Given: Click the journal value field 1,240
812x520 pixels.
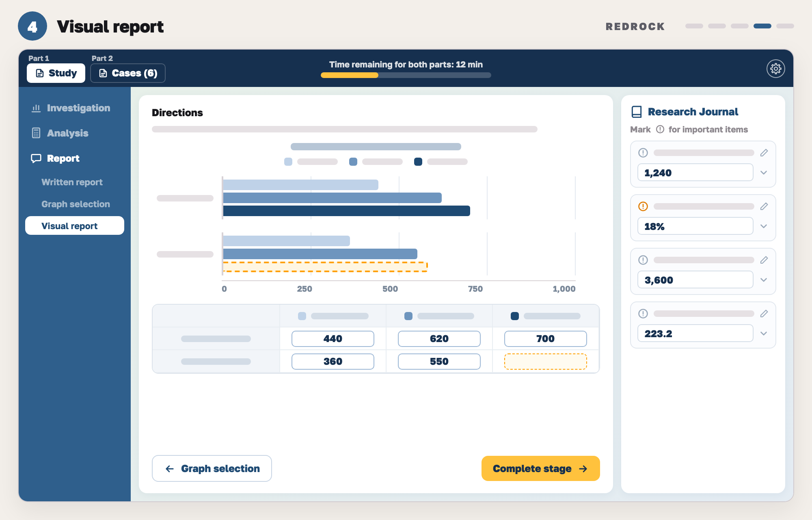Looking at the screenshot, I should click(695, 173).
